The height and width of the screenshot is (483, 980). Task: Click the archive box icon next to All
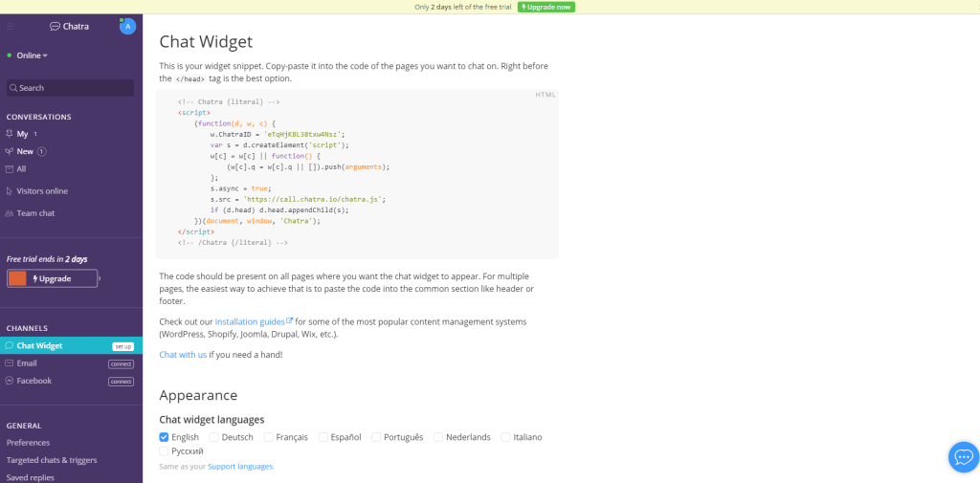coord(9,168)
